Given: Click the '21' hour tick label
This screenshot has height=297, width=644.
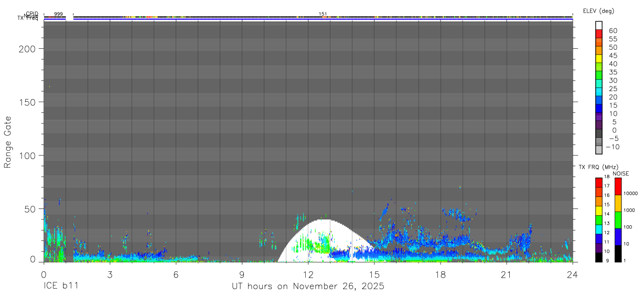Looking at the screenshot, I should click(506, 274).
